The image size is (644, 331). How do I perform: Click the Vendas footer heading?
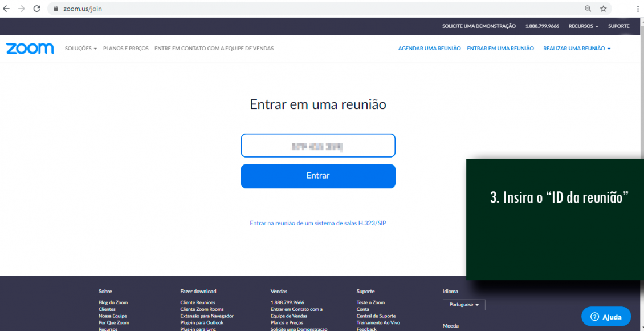pyautogui.click(x=279, y=291)
